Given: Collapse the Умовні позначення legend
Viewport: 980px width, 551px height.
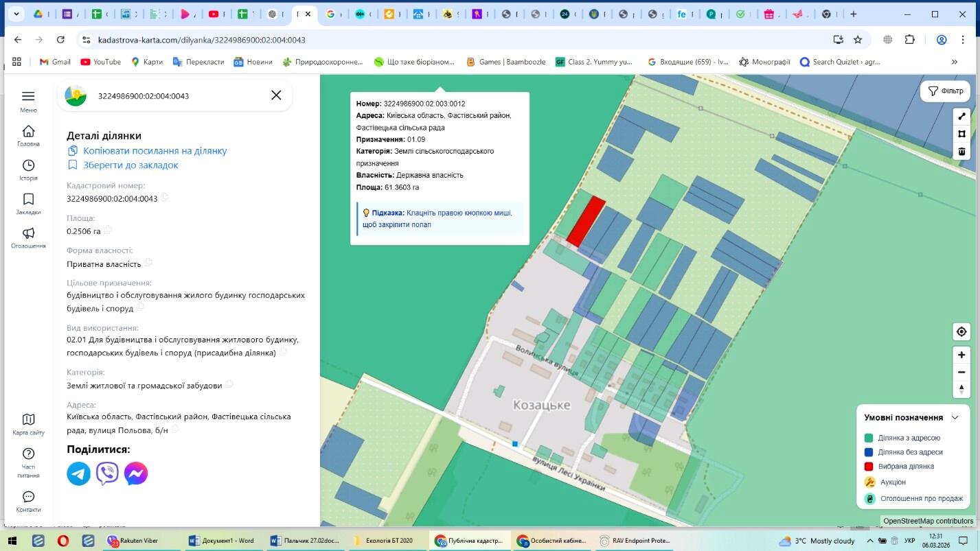Looking at the screenshot, I should (955, 417).
